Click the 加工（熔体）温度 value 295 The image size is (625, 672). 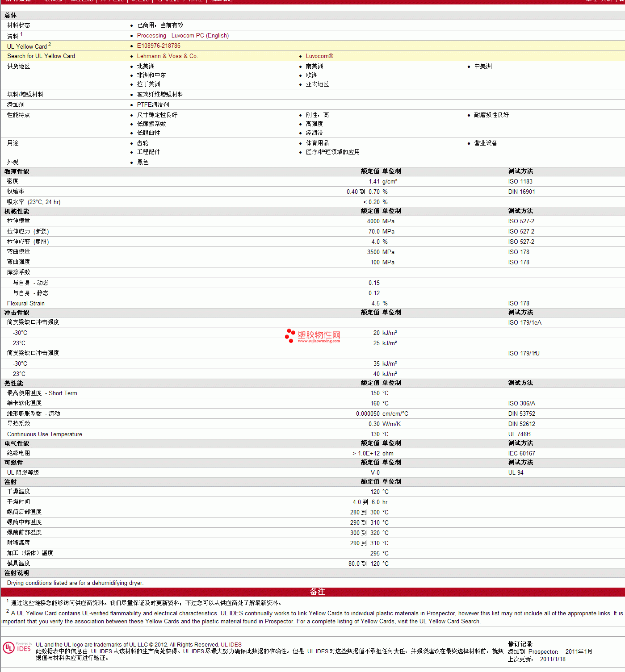pos(375,554)
